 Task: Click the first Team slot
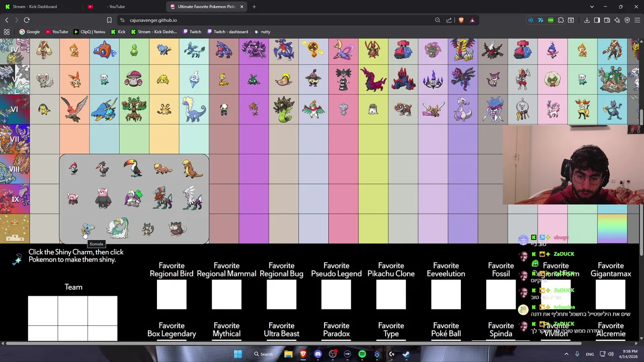coord(43,311)
